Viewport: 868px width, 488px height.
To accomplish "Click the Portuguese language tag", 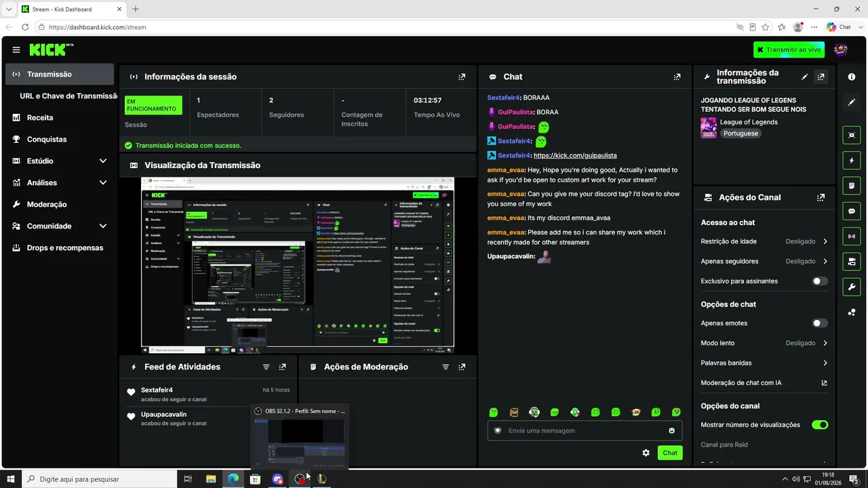I will (741, 134).
